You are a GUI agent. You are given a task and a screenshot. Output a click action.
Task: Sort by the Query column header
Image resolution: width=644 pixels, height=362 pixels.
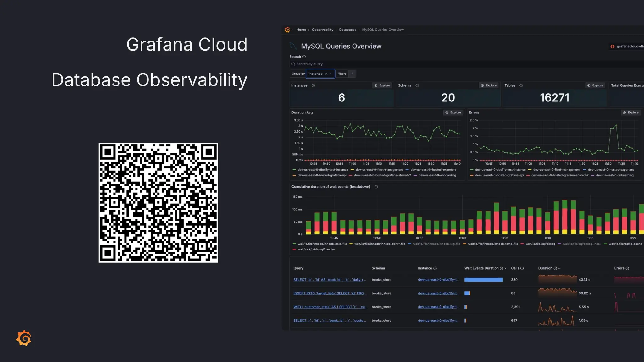click(298, 268)
